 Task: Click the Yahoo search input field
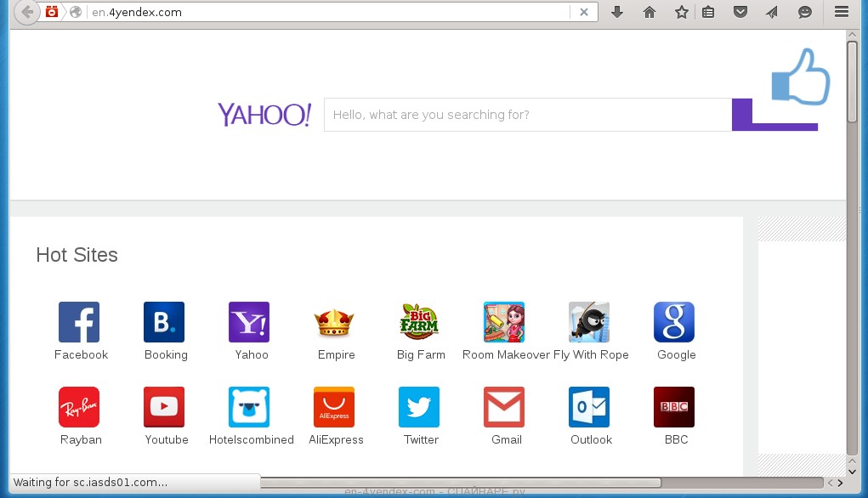tap(527, 115)
